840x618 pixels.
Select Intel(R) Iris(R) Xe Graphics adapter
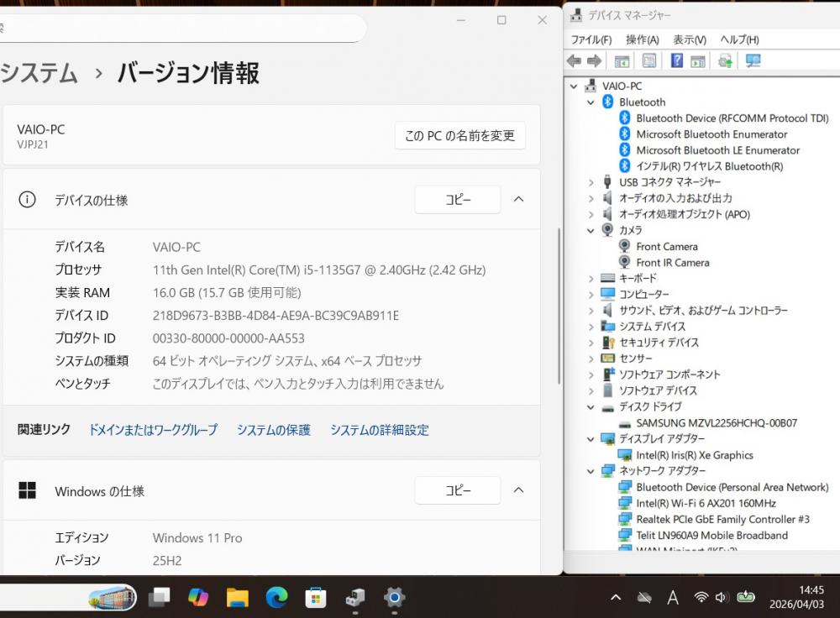[694, 455]
